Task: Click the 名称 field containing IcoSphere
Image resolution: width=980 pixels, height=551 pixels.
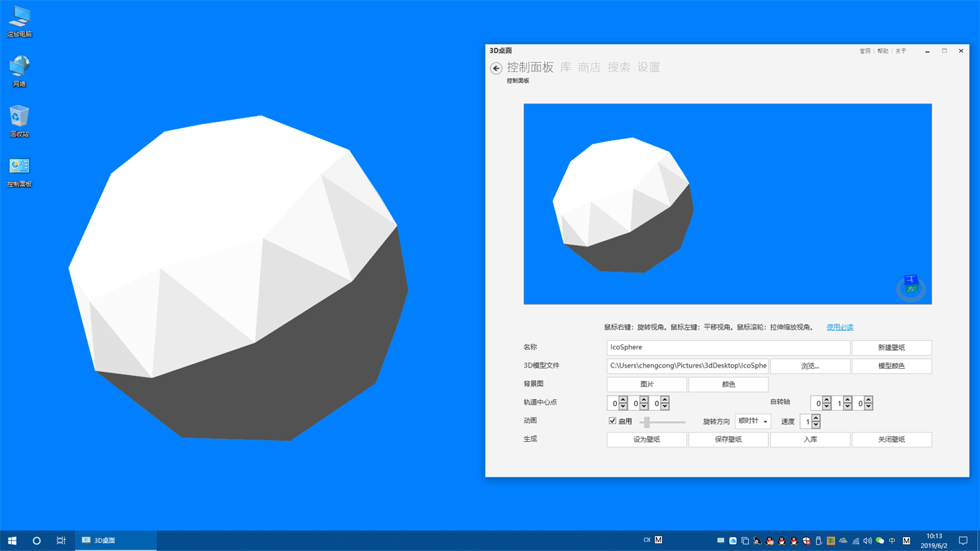Action: [728, 347]
